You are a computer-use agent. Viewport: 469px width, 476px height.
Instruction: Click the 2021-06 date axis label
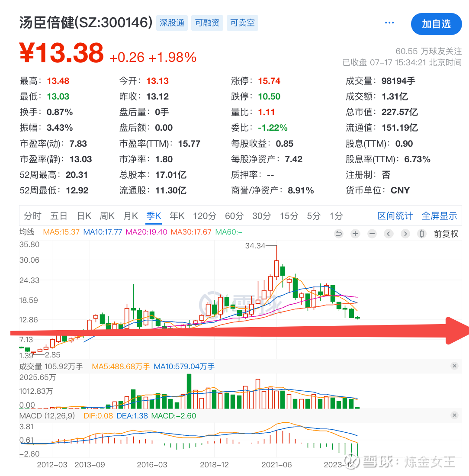coord(276,464)
